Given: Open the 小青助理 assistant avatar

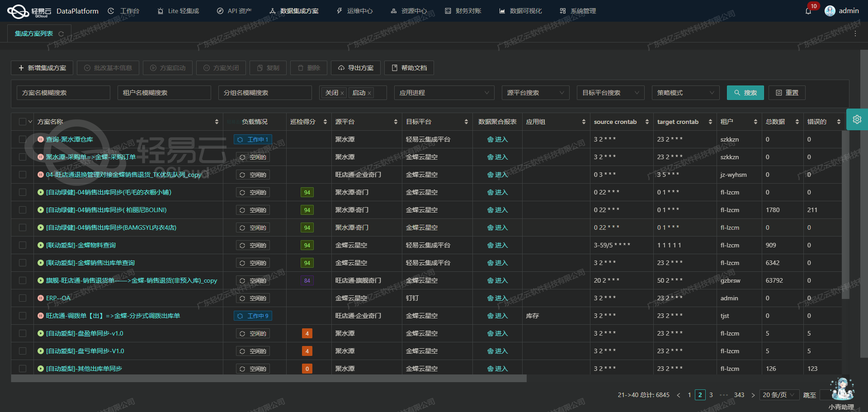Looking at the screenshot, I should tap(842, 389).
